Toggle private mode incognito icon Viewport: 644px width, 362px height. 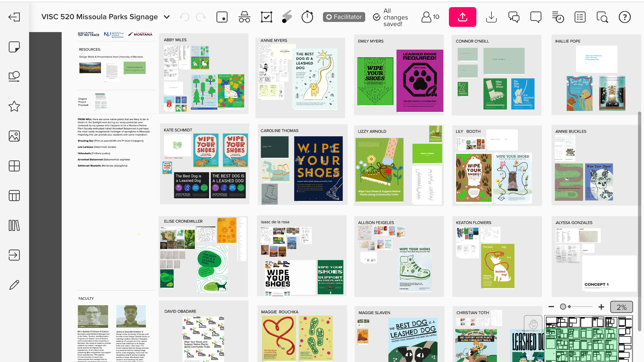point(244,17)
